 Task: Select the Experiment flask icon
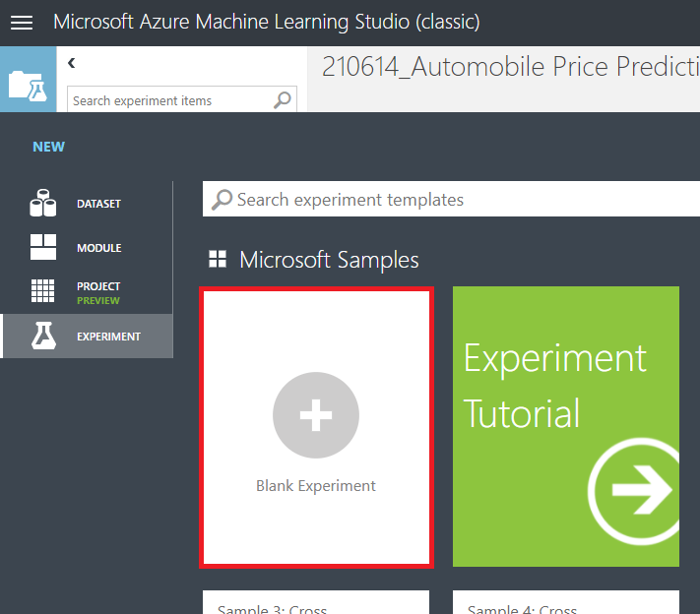point(43,336)
